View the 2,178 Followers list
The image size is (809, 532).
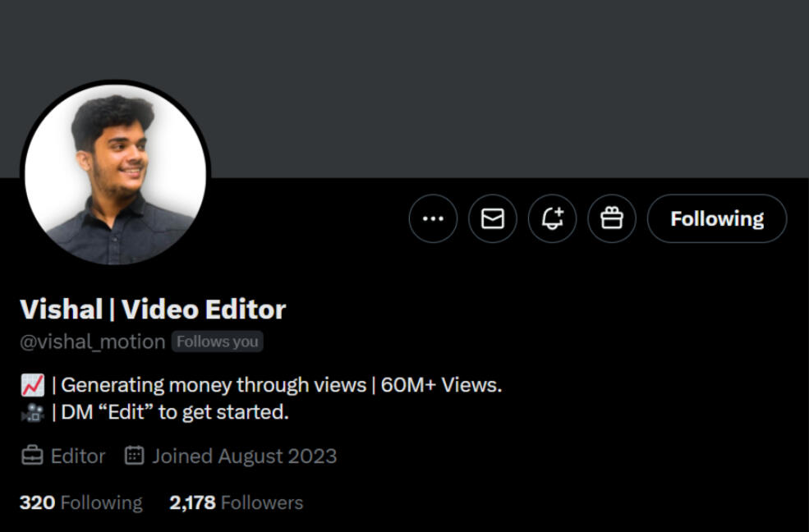tap(237, 502)
